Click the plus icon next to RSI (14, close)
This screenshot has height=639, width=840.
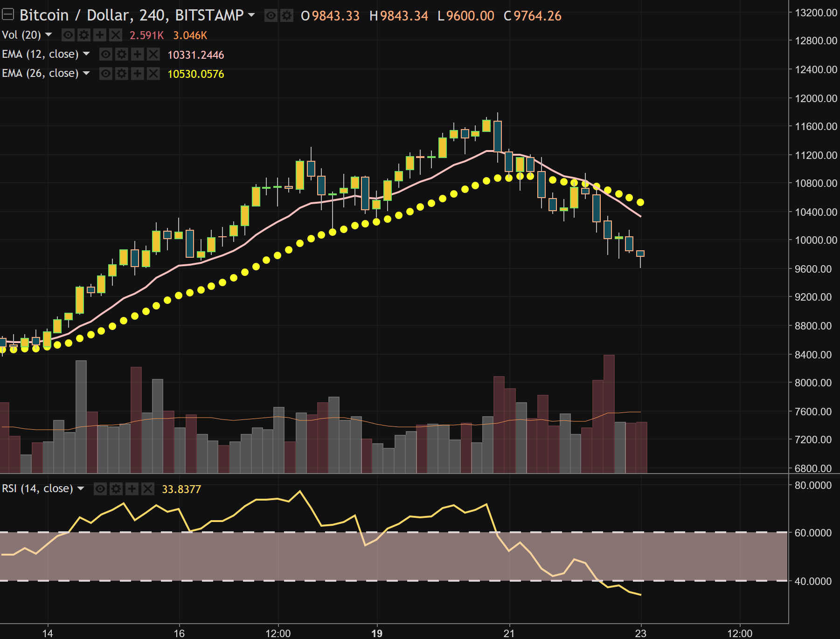132,489
